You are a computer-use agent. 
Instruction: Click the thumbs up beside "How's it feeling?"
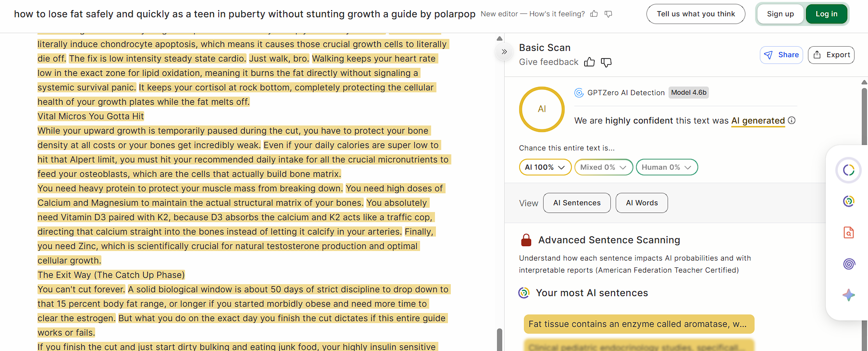[x=594, y=14]
